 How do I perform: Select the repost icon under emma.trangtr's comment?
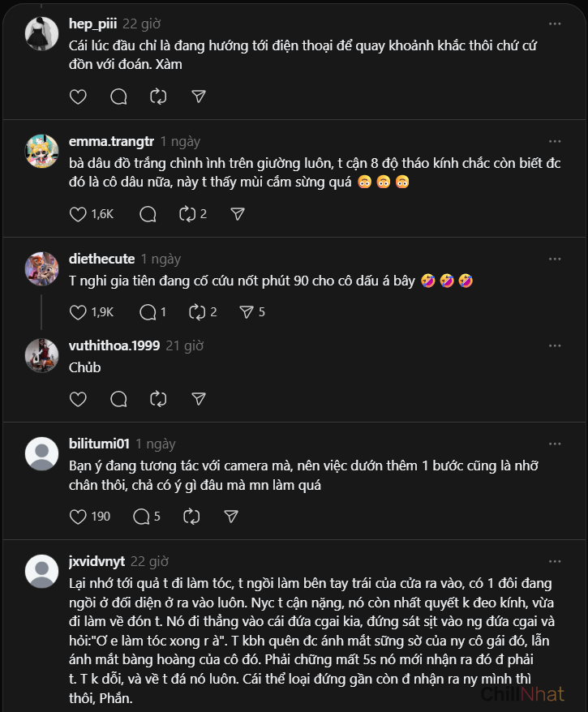pyautogui.click(x=188, y=214)
